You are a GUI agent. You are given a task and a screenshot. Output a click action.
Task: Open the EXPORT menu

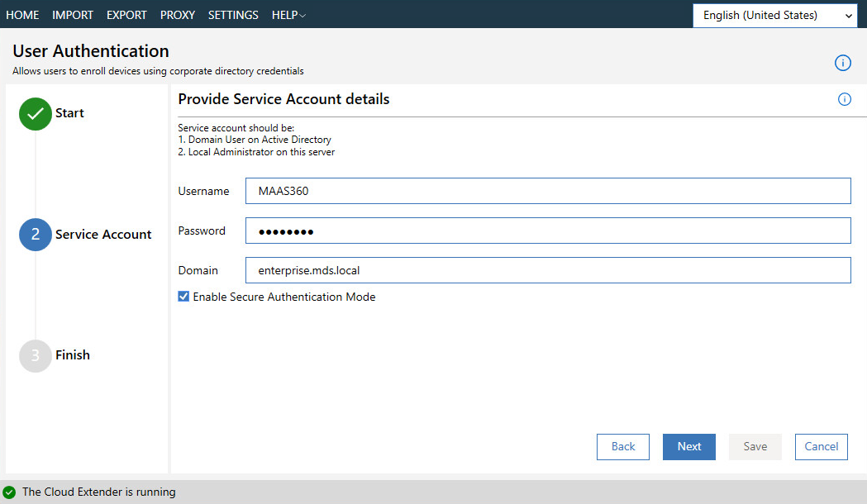coord(126,15)
